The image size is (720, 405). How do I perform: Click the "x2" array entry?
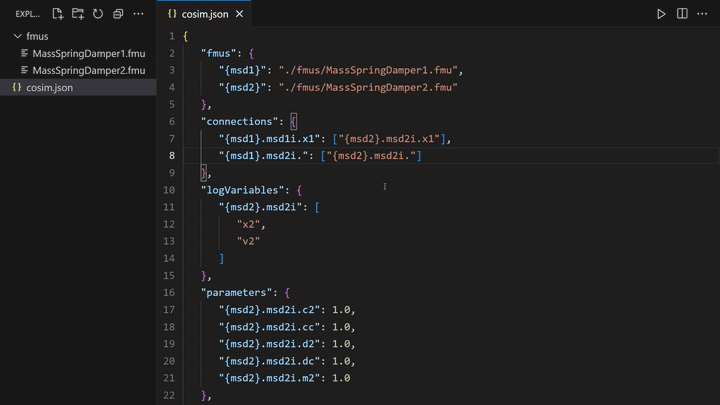[x=248, y=224]
